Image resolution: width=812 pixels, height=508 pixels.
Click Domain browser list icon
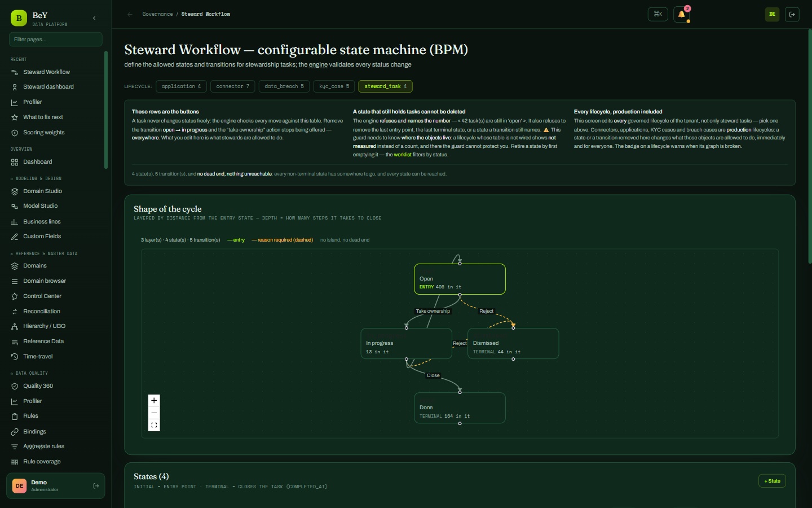(x=15, y=281)
